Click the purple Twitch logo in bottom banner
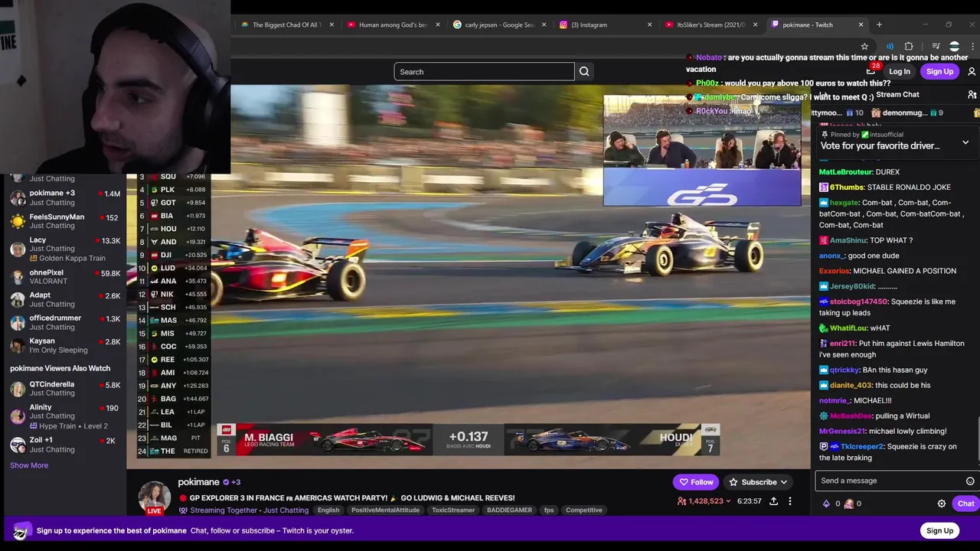 click(21, 530)
